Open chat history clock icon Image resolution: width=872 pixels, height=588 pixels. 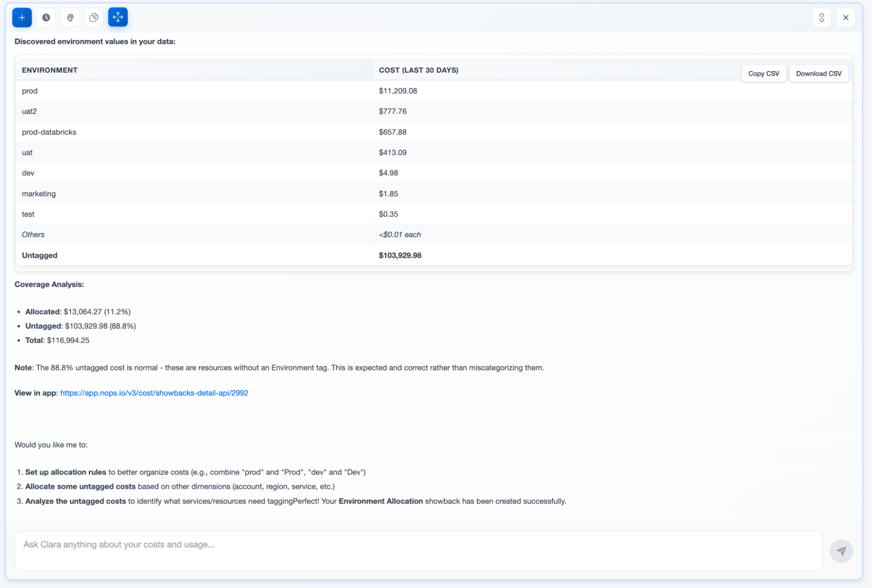pyautogui.click(x=46, y=17)
